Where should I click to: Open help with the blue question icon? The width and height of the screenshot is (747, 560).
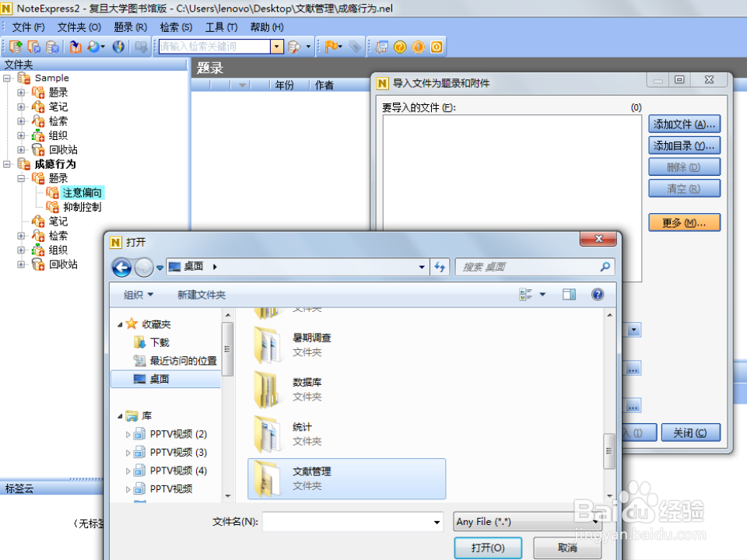(598, 294)
